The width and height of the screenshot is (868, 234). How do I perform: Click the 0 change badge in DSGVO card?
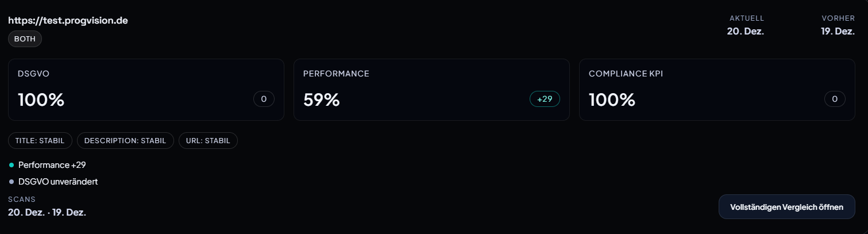pyautogui.click(x=264, y=99)
